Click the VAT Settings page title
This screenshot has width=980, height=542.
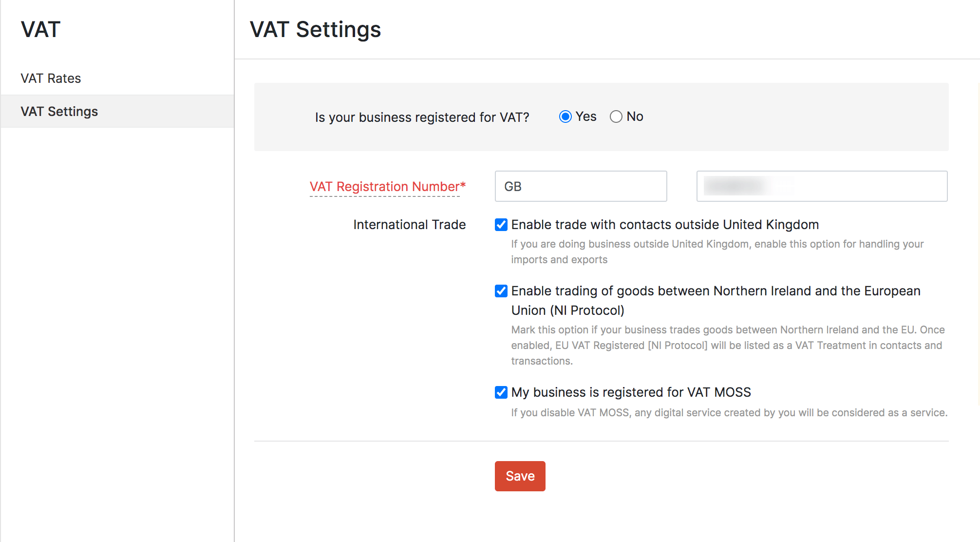click(315, 30)
